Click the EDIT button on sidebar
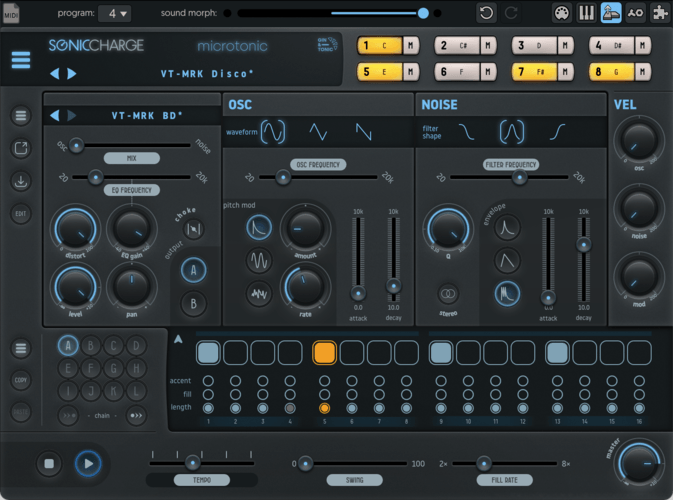Screen dimensions: 673x500 [x=21, y=214]
